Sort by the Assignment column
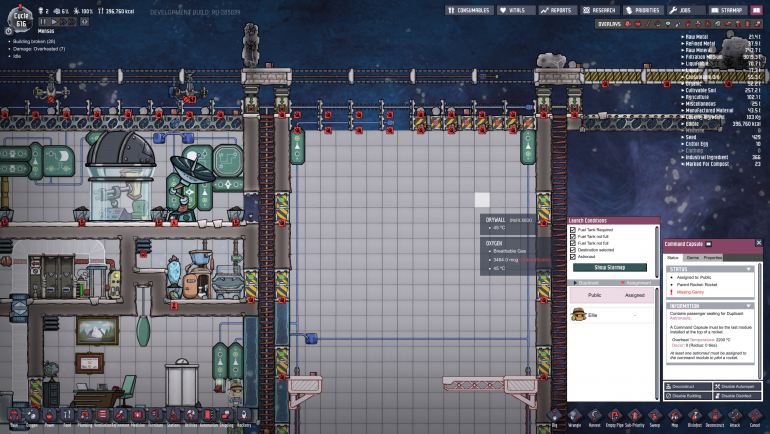The image size is (770, 434). (x=638, y=283)
